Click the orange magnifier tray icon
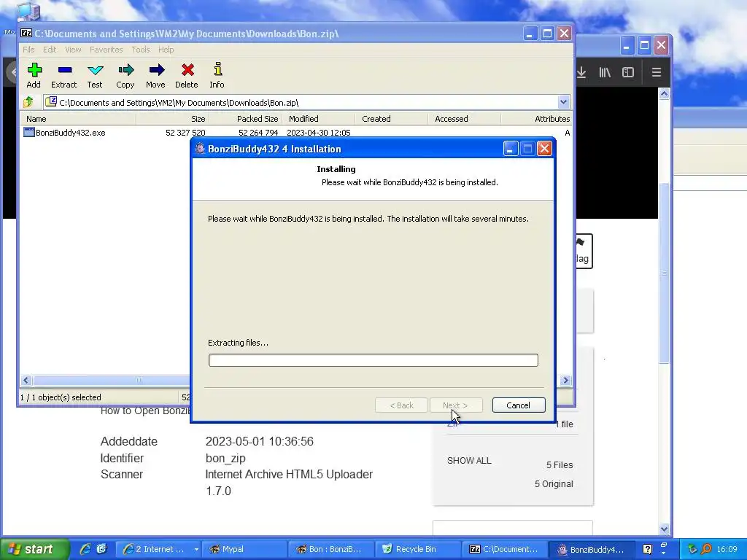The image size is (747, 560). [707, 550]
